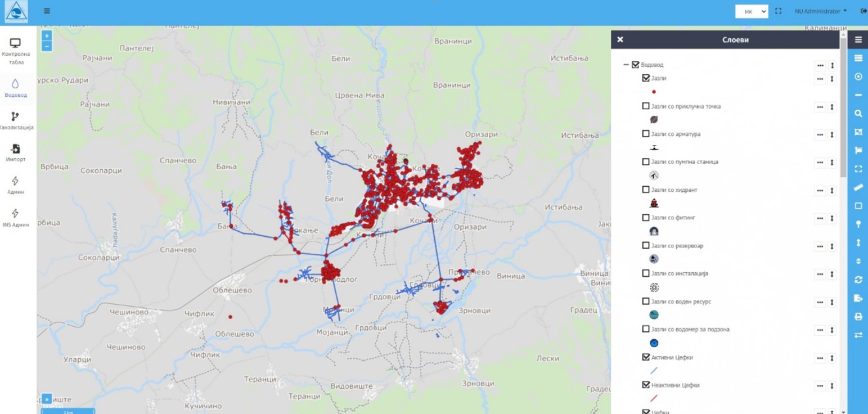Uncheck the Јазли layer checkbox
Screen dimensions: 868x414
646,78
